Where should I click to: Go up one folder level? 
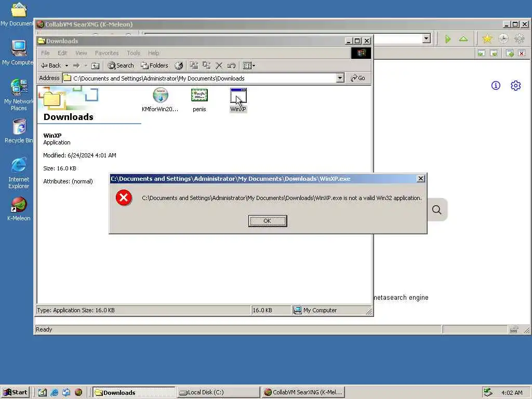pos(96,65)
